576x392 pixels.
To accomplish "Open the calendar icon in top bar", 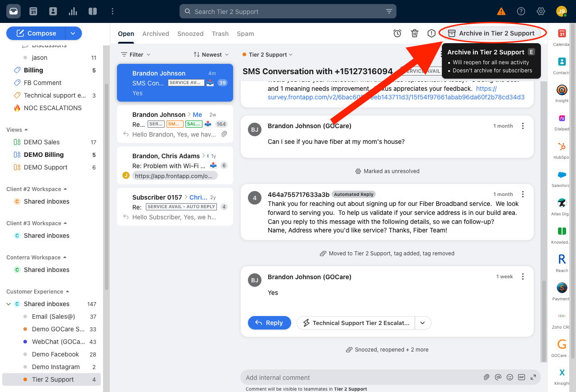I will click(33, 11).
